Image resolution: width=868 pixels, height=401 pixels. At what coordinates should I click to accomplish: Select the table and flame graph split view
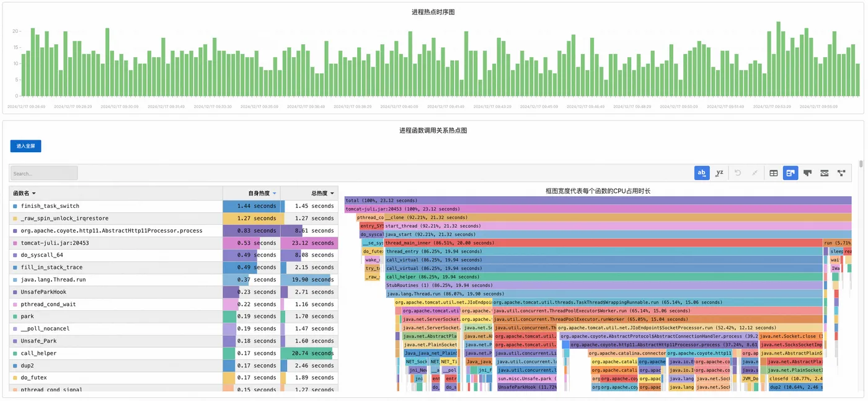click(790, 173)
